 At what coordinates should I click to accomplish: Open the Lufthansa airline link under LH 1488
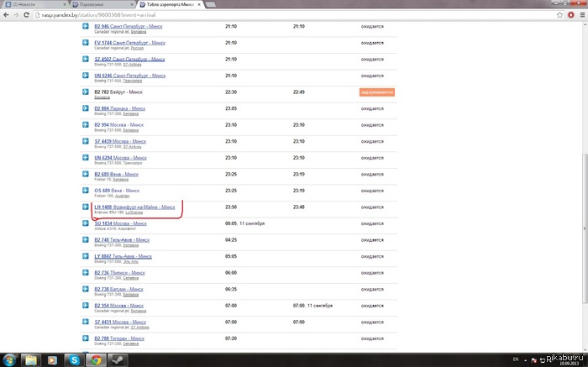click(134, 212)
